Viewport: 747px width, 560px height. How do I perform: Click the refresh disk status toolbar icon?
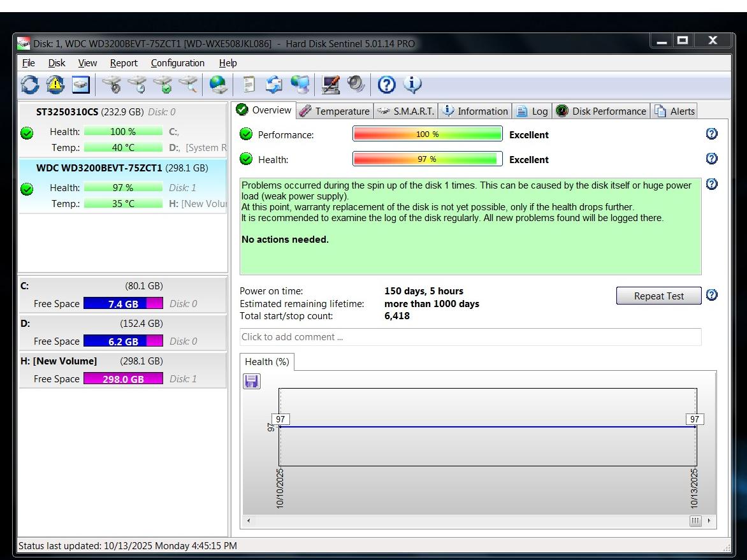[x=29, y=84]
